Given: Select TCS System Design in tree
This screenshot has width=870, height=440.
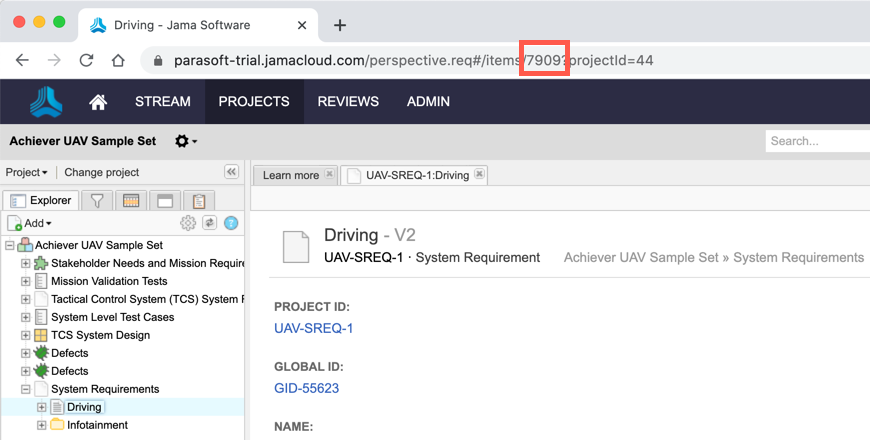Looking at the screenshot, I should click(100, 335).
